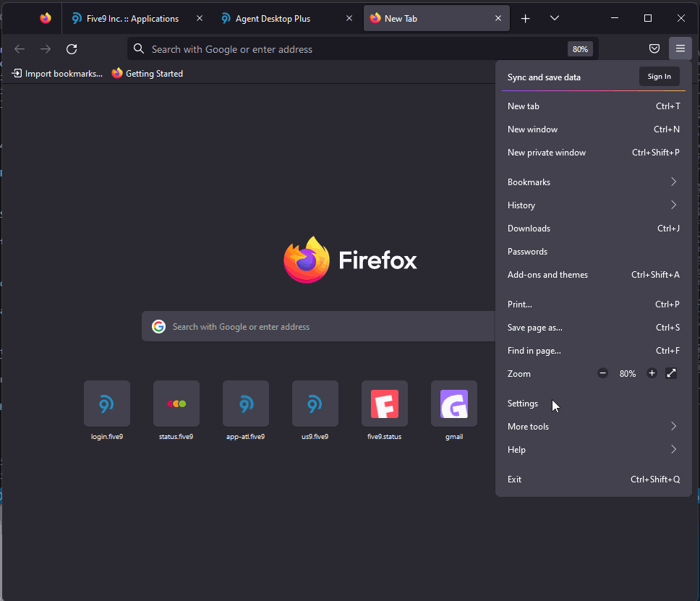Select New tab menu entry
This screenshot has height=601, width=700.
(593, 106)
